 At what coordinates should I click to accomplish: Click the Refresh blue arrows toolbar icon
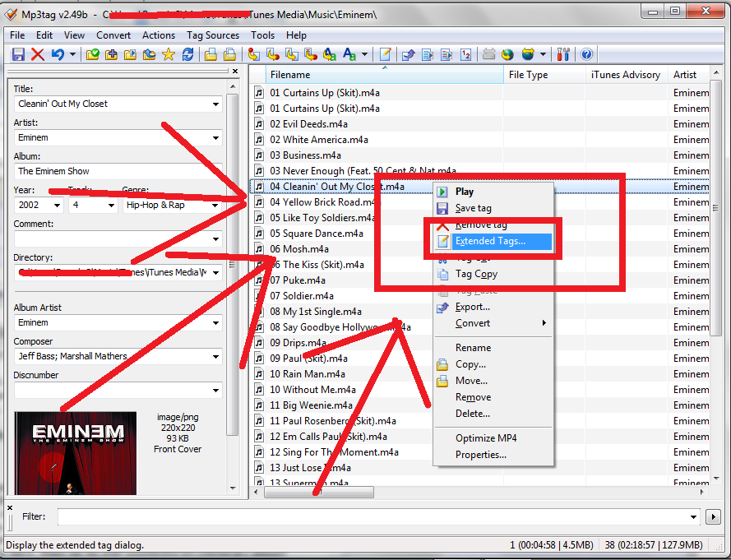point(187,54)
